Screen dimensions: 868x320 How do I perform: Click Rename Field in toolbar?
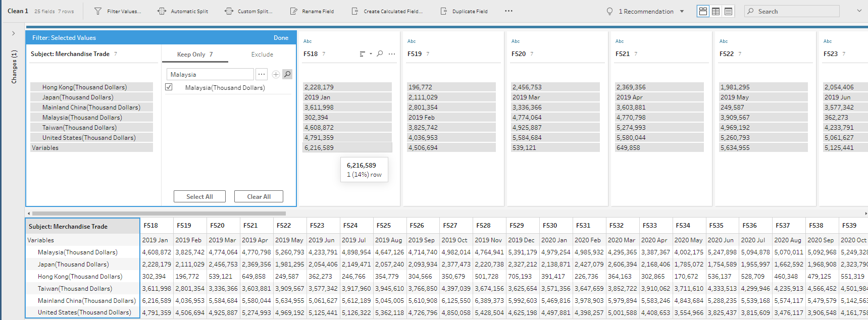pyautogui.click(x=312, y=11)
